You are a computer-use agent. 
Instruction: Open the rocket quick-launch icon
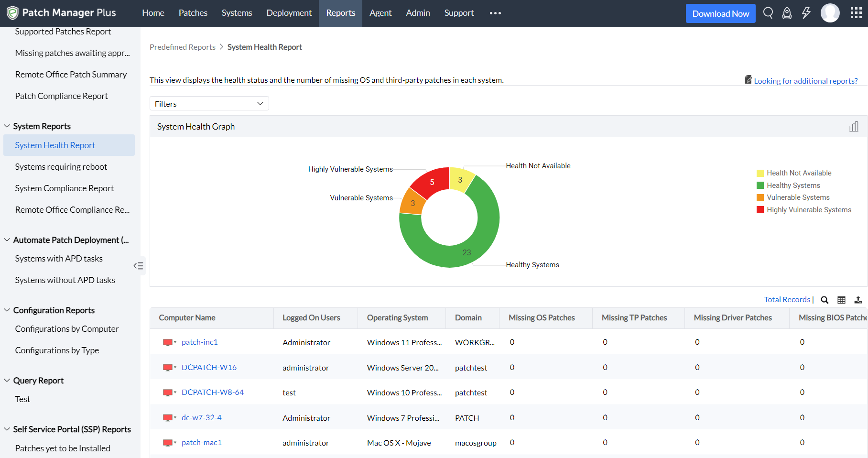coord(787,13)
